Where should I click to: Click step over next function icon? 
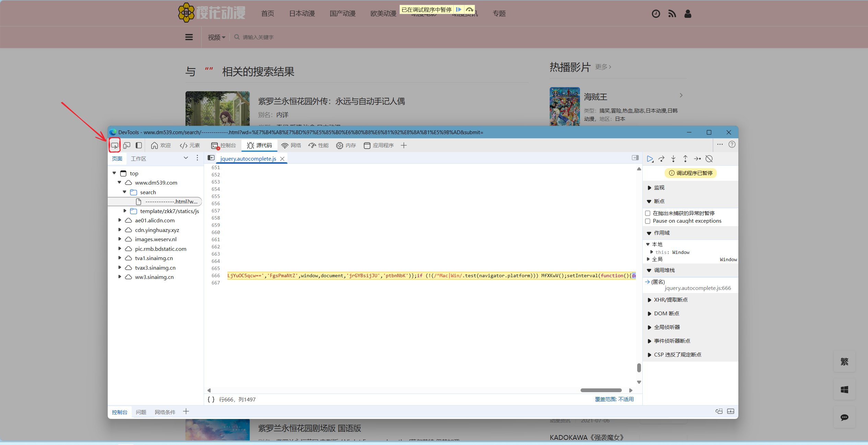coord(662,159)
